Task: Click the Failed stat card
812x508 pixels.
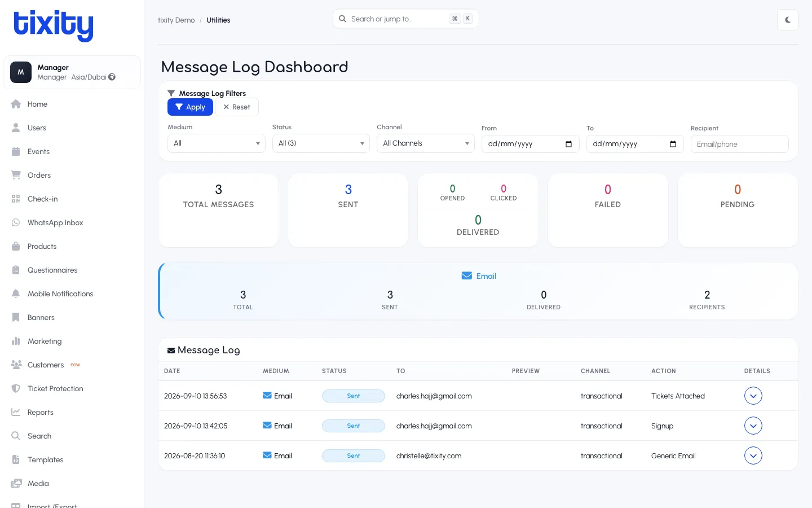Action: 608,210
